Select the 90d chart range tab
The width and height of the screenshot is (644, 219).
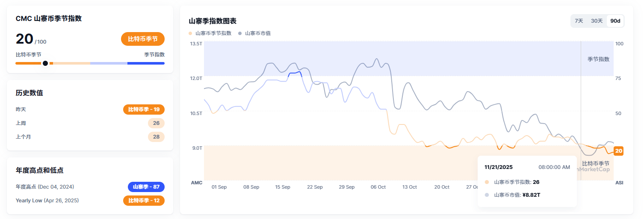coord(615,21)
